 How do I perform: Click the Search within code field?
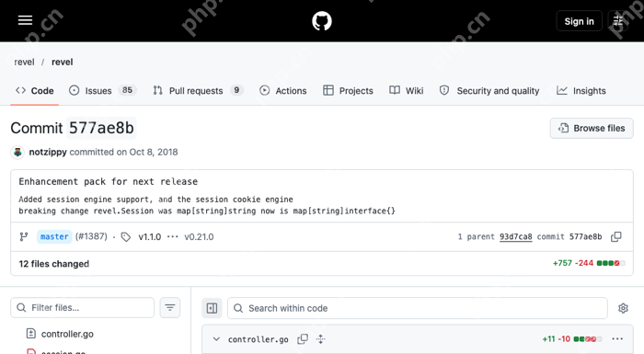(x=418, y=308)
